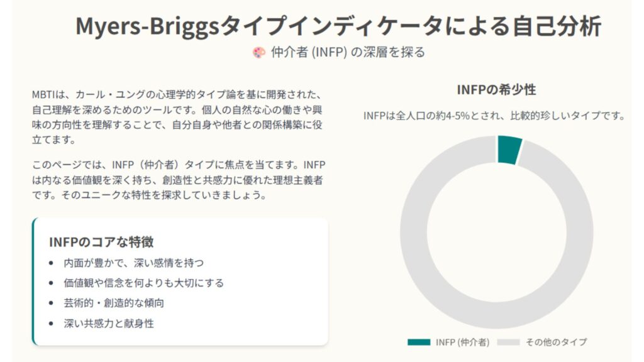Click the teal left accent bar of the traits card
The width and height of the screenshot is (644, 362).
(x=33, y=282)
